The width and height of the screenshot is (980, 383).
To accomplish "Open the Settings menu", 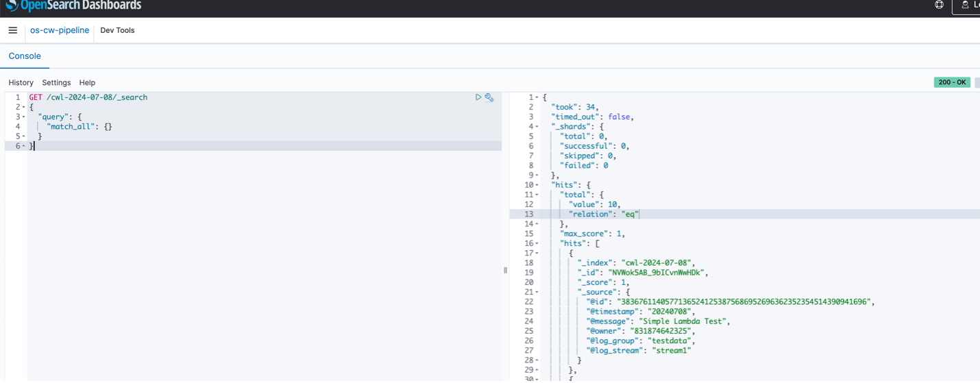I will pos(56,82).
